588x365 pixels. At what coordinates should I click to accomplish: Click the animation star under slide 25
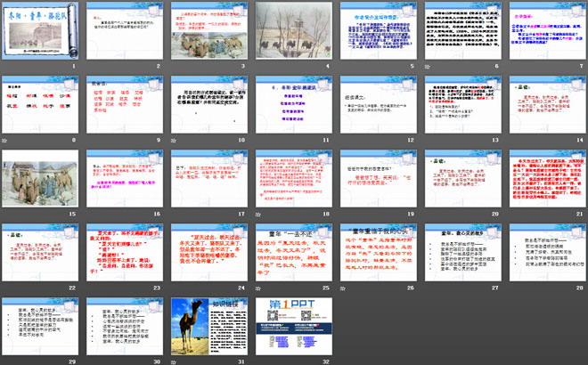pos(258,288)
